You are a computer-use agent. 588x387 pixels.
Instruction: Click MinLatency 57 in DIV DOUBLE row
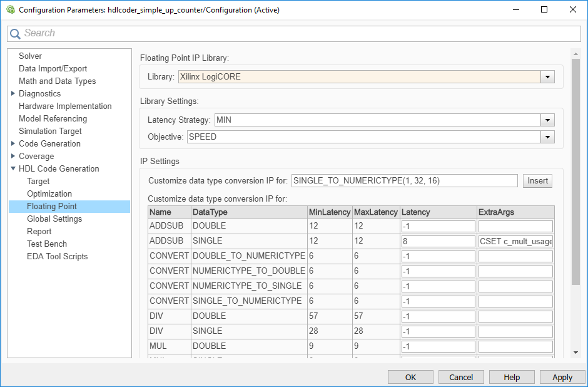[330, 316]
